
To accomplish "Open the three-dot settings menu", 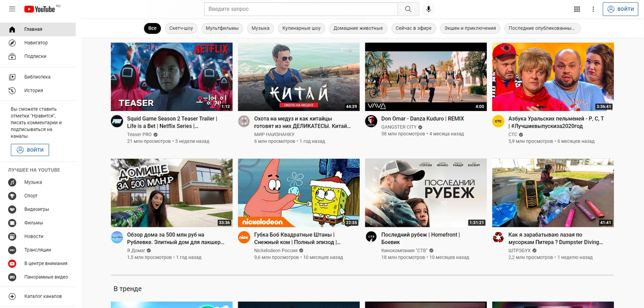I will click(x=593, y=9).
